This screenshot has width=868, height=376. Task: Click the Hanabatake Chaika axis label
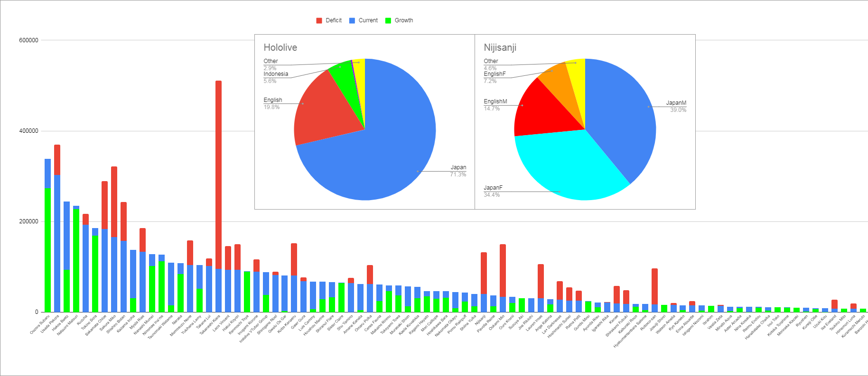pos(758,327)
